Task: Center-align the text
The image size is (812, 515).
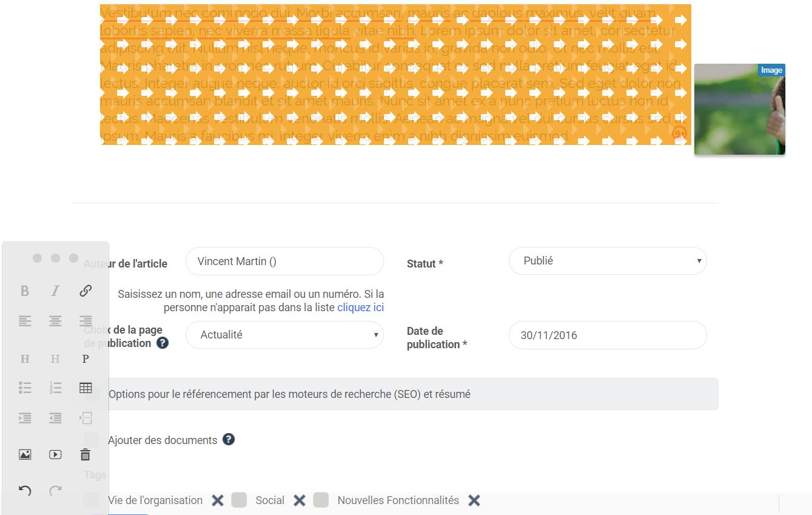Action: pyautogui.click(x=55, y=321)
